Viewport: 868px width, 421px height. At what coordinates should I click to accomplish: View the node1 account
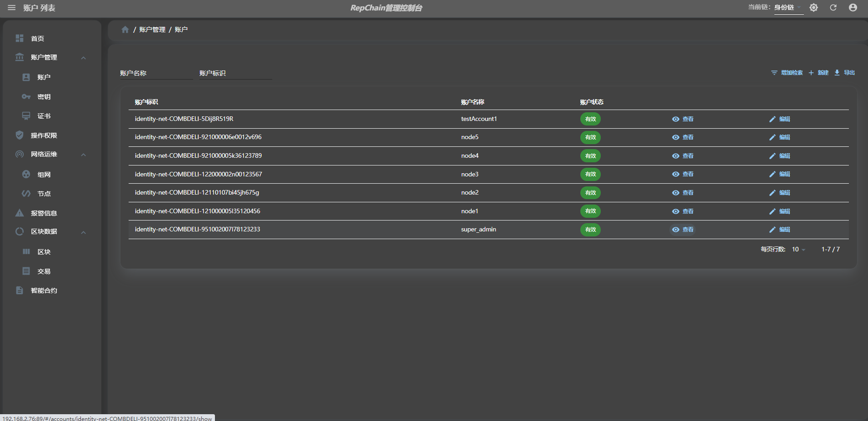click(683, 211)
